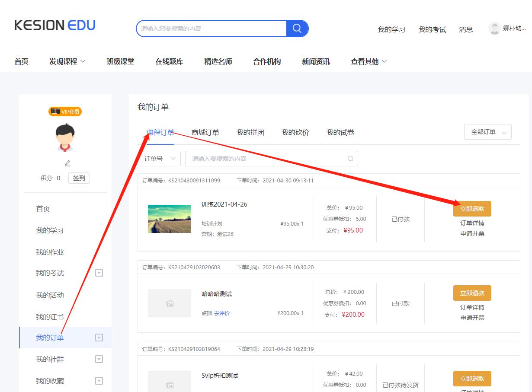Open 我的证书 in the sidebar
This screenshot has width=532, height=392.
pos(50,317)
